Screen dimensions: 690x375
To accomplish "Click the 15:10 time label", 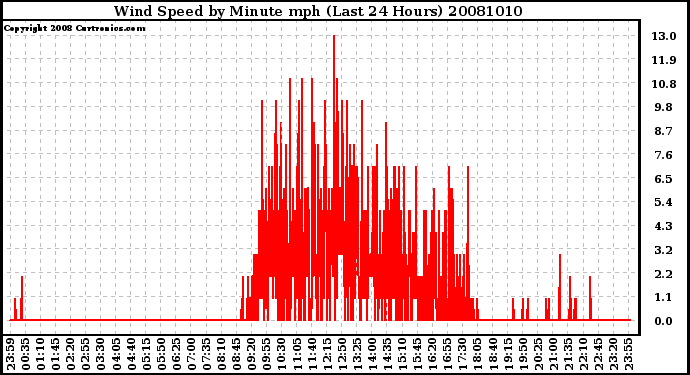I will point(402,355).
